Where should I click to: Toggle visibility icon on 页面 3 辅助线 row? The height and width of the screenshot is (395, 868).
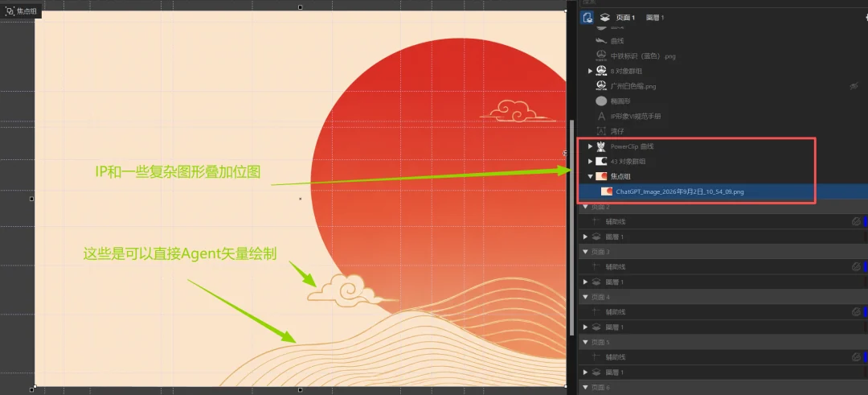pyautogui.click(x=856, y=267)
